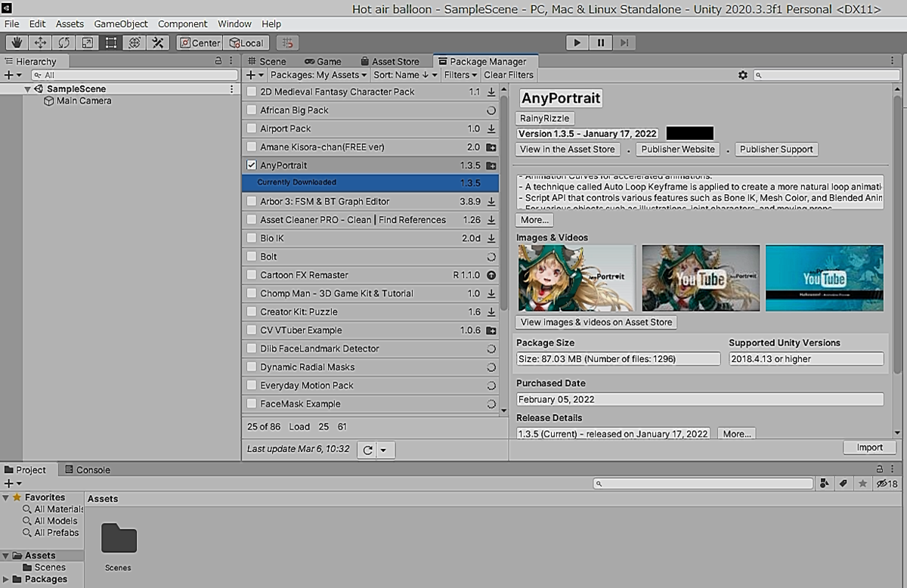Select the Scale tool
The width and height of the screenshot is (907, 588).
click(87, 43)
